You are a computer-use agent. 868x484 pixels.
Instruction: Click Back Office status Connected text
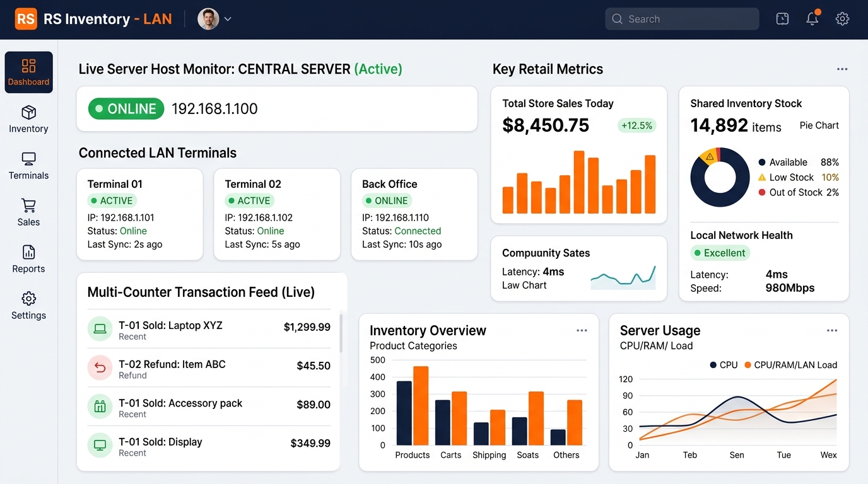tap(418, 231)
